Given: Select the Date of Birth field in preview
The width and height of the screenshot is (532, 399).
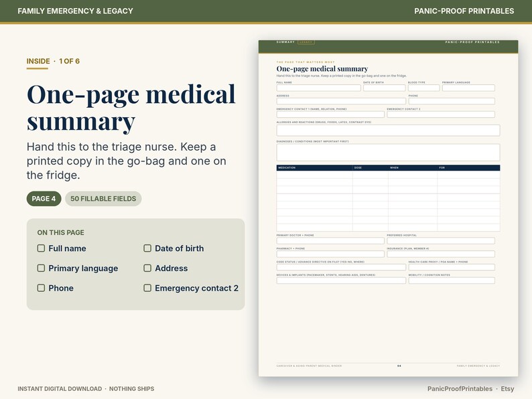Looking at the screenshot, I should pyautogui.click(x=385, y=88).
